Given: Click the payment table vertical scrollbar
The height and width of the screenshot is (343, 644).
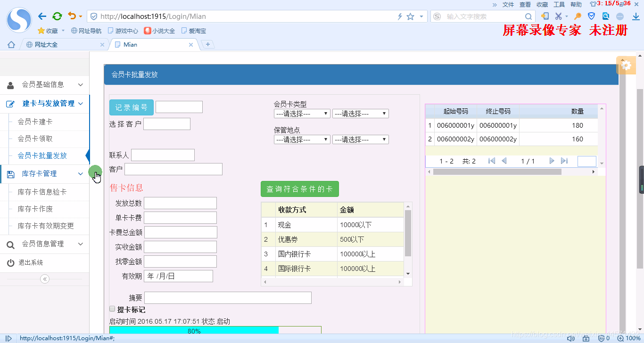Looking at the screenshot, I should (x=408, y=233).
